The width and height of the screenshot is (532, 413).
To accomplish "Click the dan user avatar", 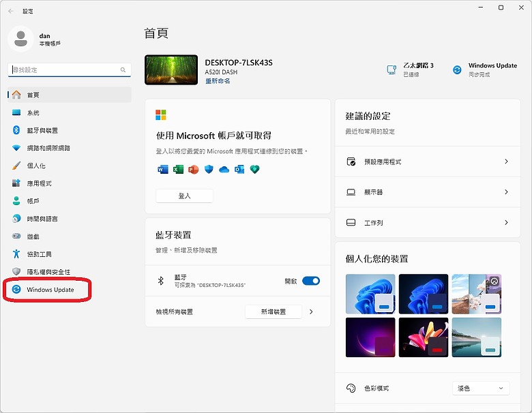I will 20,39.
